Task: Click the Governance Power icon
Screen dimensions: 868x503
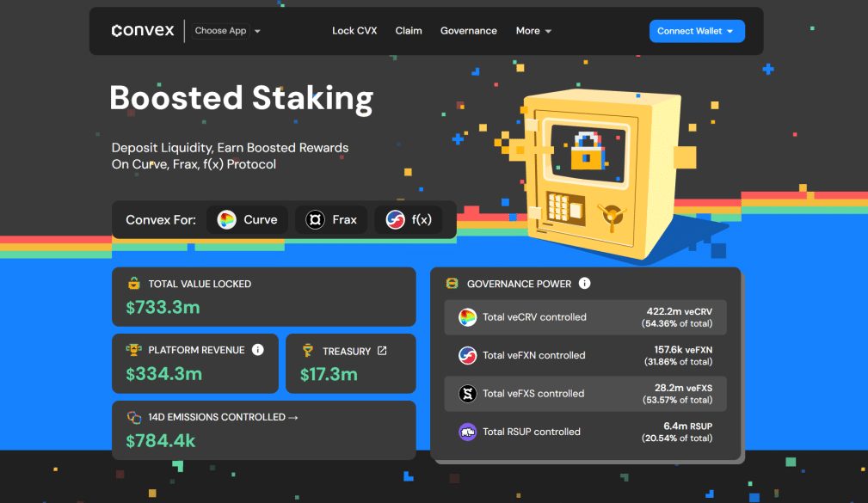Action: (452, 284)
